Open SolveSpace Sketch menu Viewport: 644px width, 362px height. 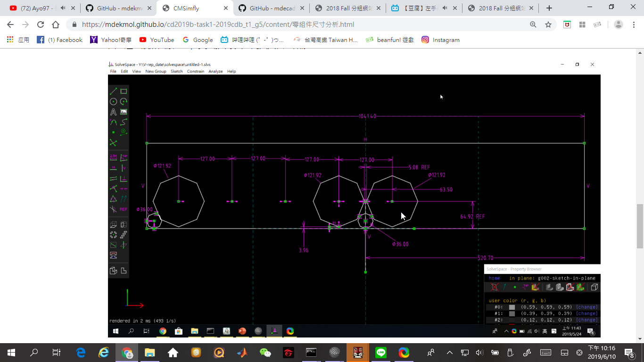176,71
